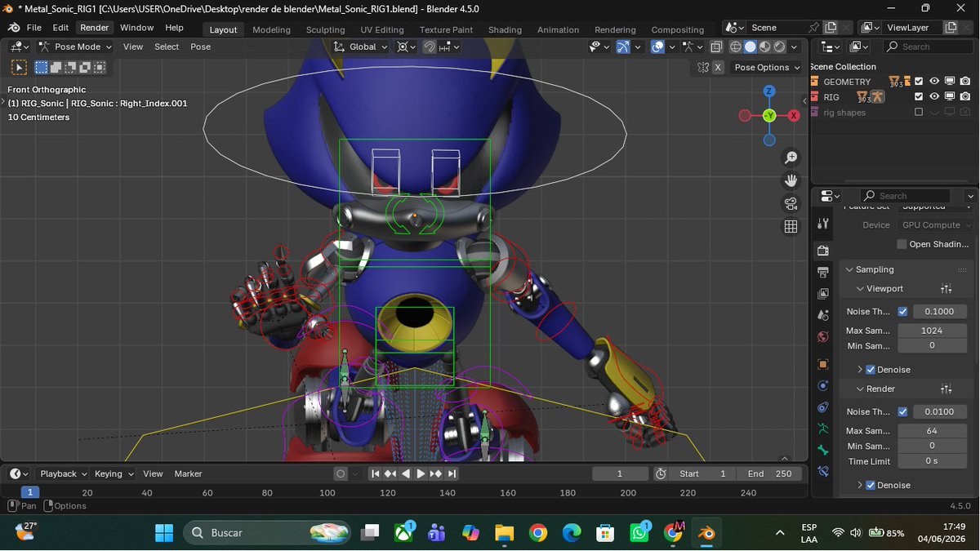Toggle Render Denoise checkbox
Viewport: 980px width, 551px height.
coord(871,485)
